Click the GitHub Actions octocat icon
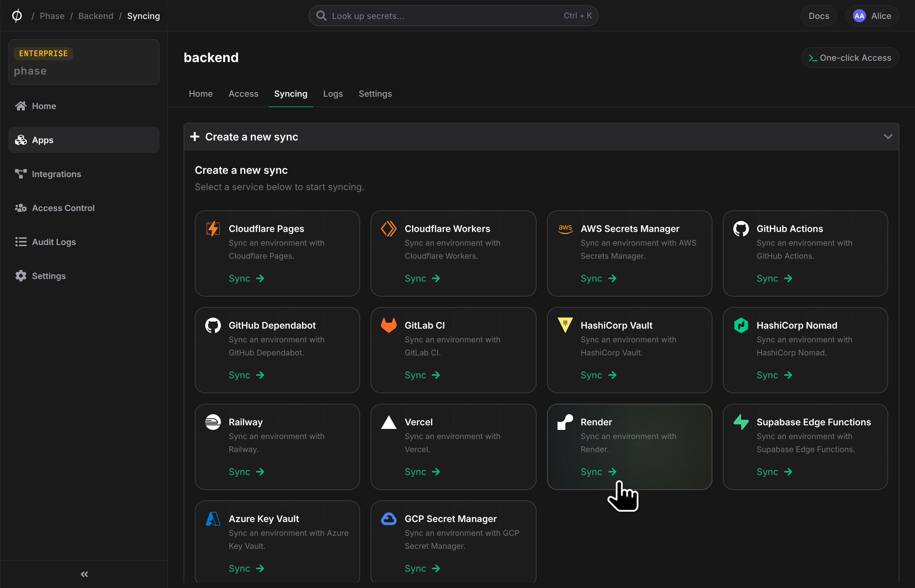Screen dimensions: 915x588 pyautogui.click(x=741, y=229)
